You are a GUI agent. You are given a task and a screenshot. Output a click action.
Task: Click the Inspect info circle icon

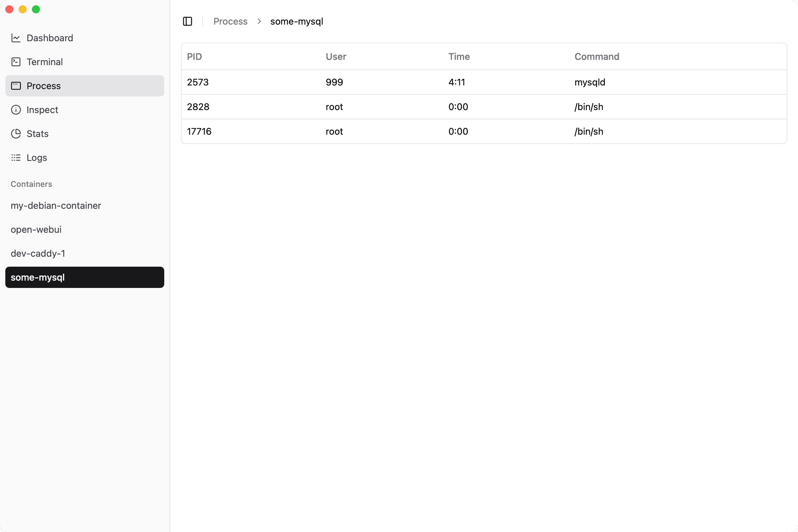point(16,110)
